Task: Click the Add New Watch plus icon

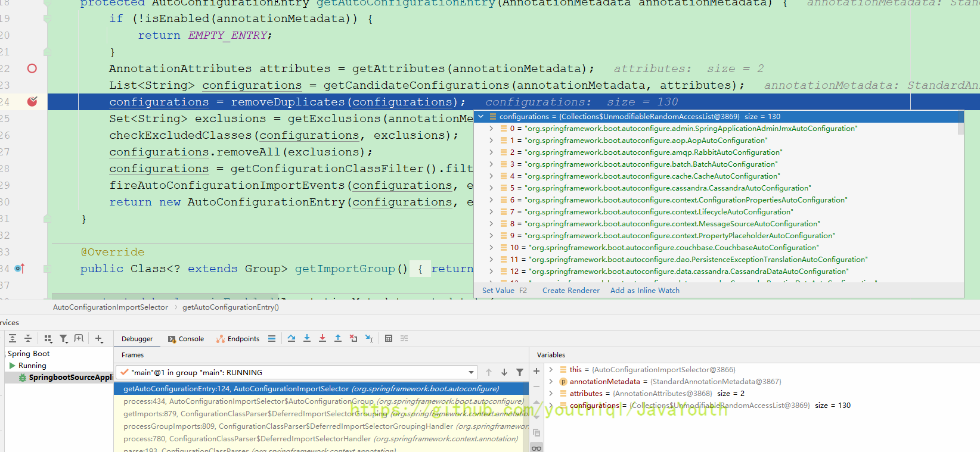Action: 536,371
